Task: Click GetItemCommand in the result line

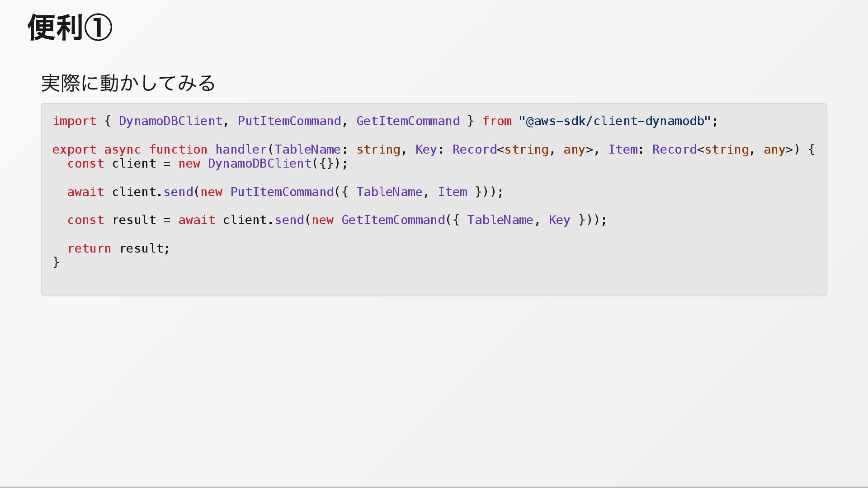Action: [x=393, y=220]
